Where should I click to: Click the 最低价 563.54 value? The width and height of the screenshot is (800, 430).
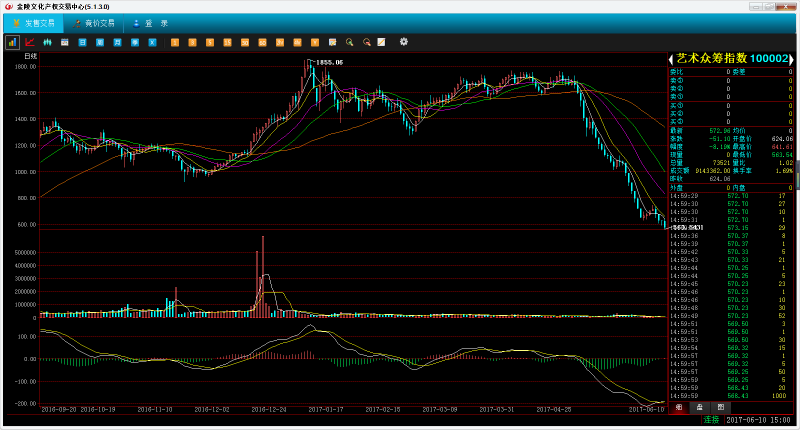point(782,155)
